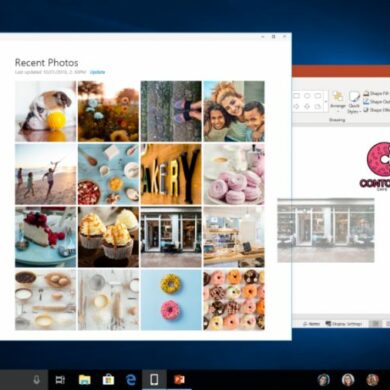Select the Contoso donut logo on the slide
This screenshot has height=390, width=390.
tap(375, 166)
